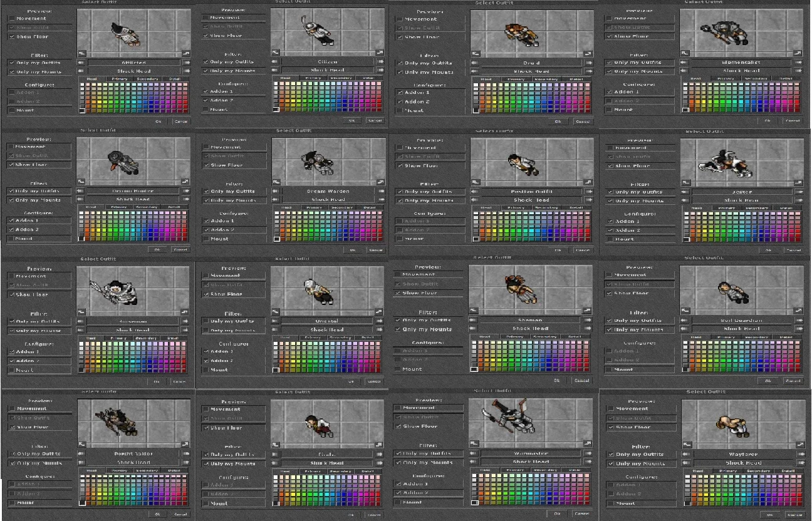Screen dimensions: 812x521
Task: Go to previous outfit before Festive Outfit
Action: tap(474, 192)
